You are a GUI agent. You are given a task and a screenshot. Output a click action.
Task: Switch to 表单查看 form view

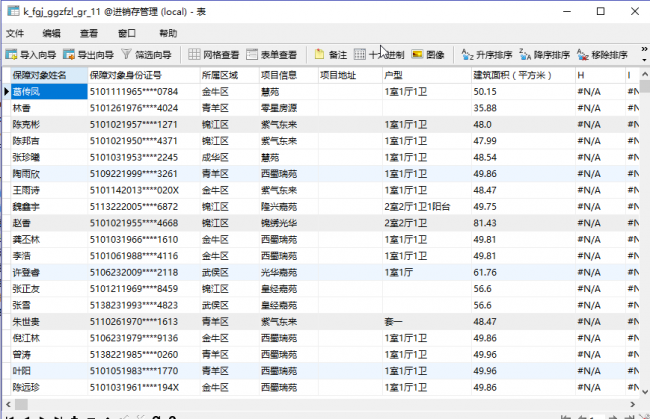pyautogui.click(x=272, y=54)
